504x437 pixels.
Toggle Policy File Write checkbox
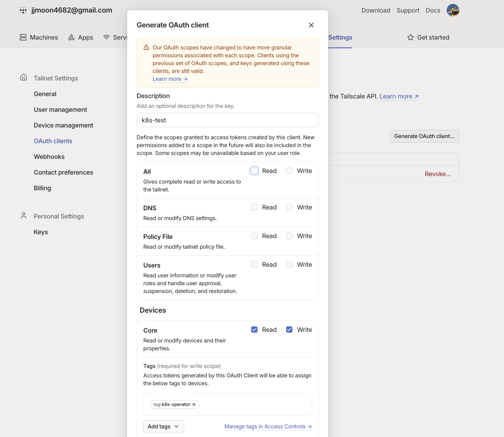point(289,236)
